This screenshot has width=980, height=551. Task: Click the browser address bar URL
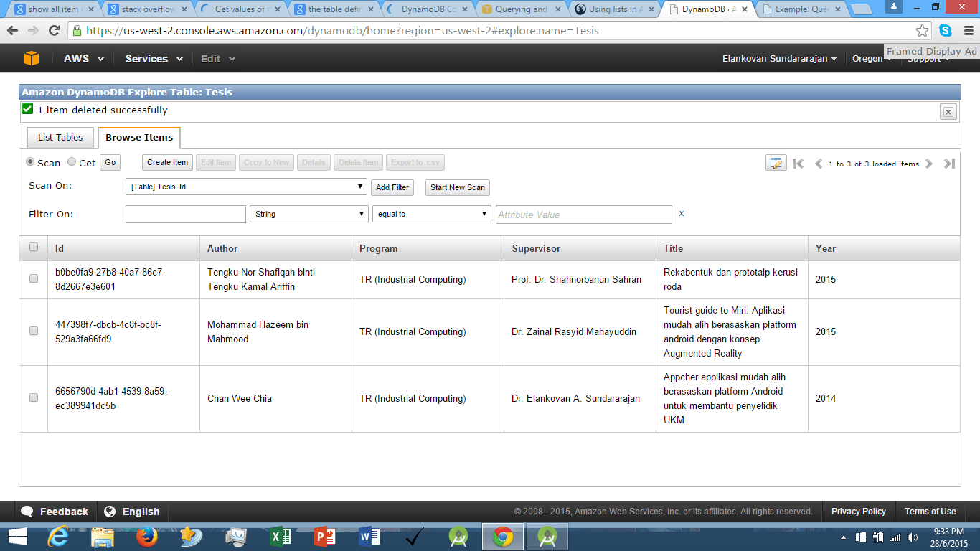tap(342, 30)
